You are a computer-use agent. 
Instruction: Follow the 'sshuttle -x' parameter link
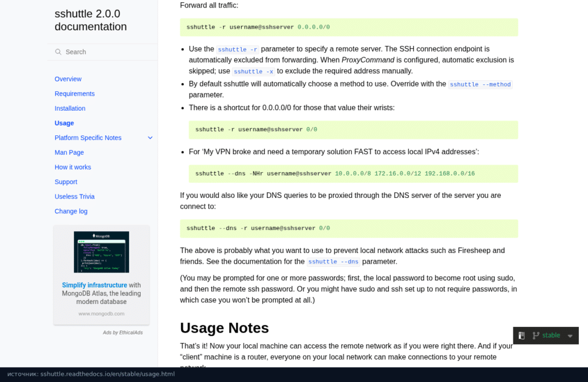(x=253, y=72)
